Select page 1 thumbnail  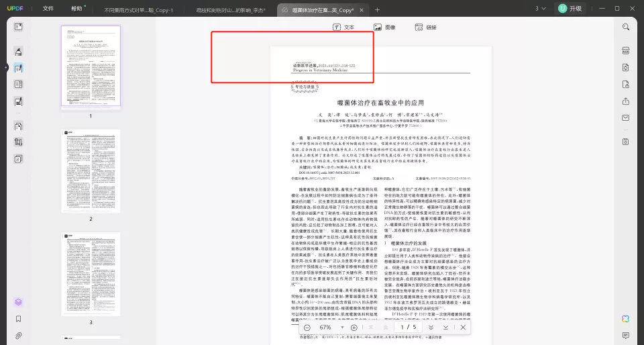point(91,66)
